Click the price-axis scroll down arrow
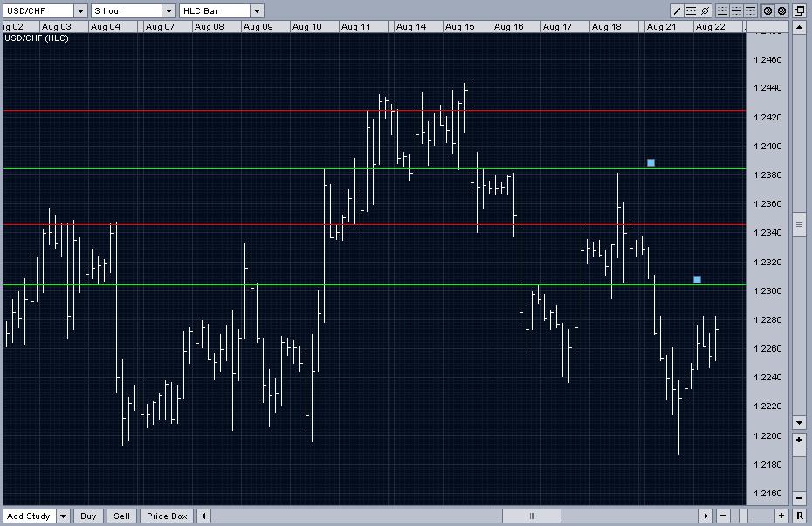The image size is (812, 526). click(799, 422)
